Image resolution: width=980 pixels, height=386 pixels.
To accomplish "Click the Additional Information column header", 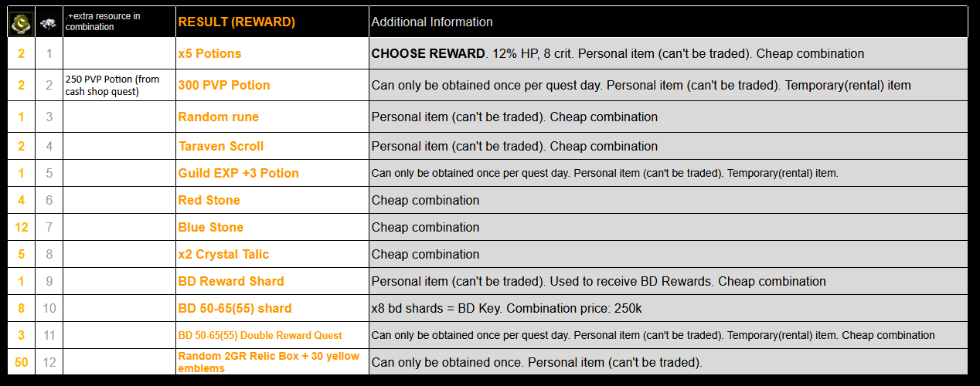I will click(432, 22).
